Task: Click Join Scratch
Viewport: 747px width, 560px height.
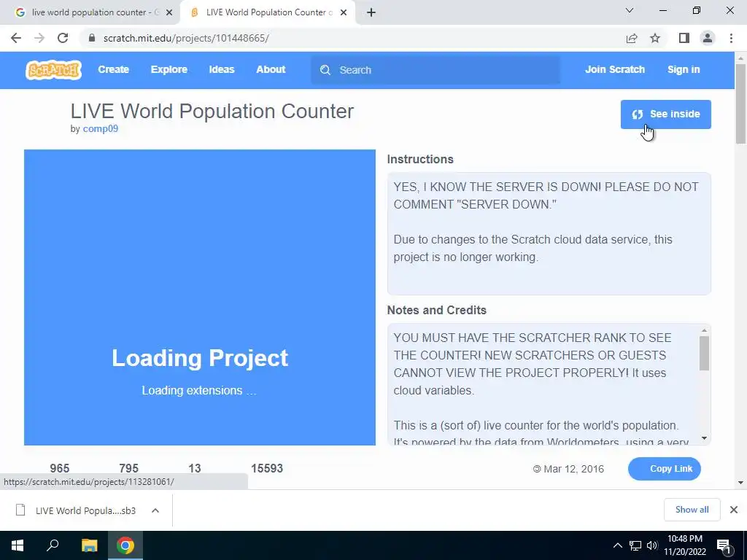Action: tap(614, 69)
